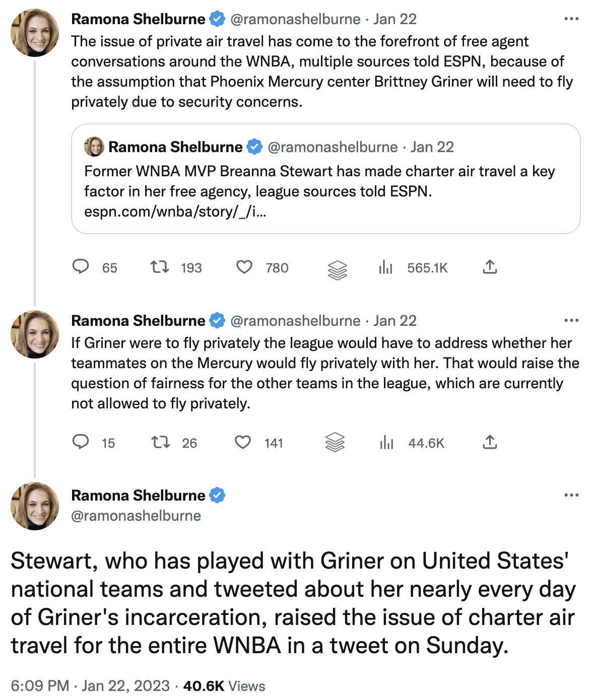This screenshot has height=700, width=595.
Task: Open the 6:09 PM · Jan 22, 2023 timestamp
Action: pos(90,686)
